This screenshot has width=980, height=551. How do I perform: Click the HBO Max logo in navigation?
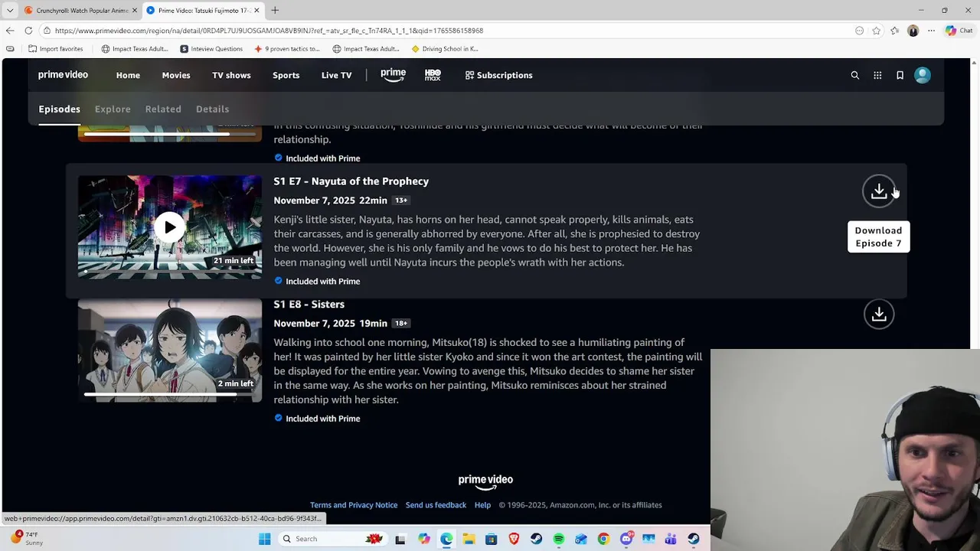(433, 75)
